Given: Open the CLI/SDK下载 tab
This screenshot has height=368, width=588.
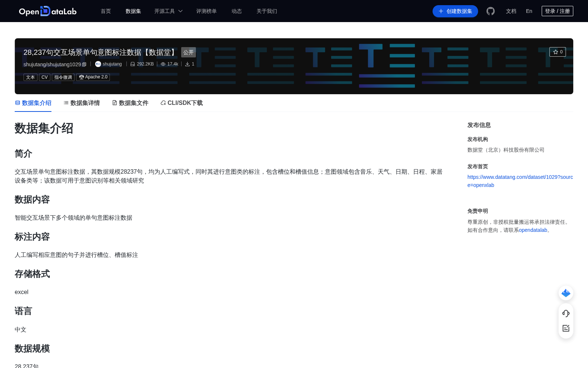Looking at the screenshot, I should point(182,103).
